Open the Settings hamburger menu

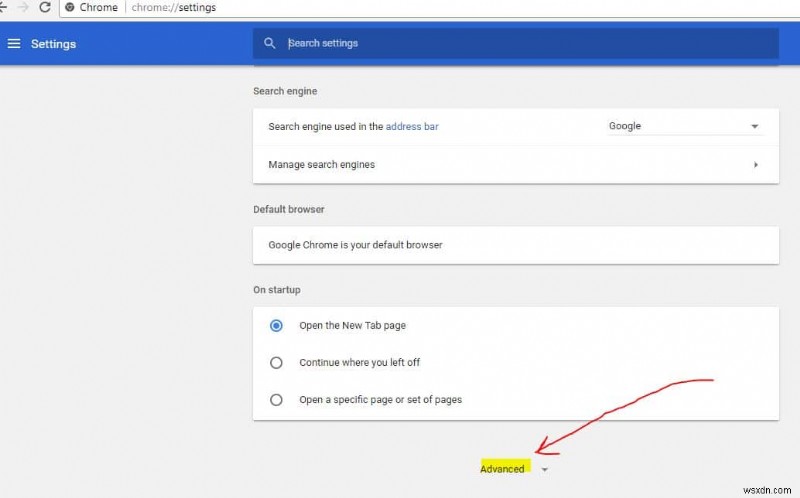(x=14, y=44)
